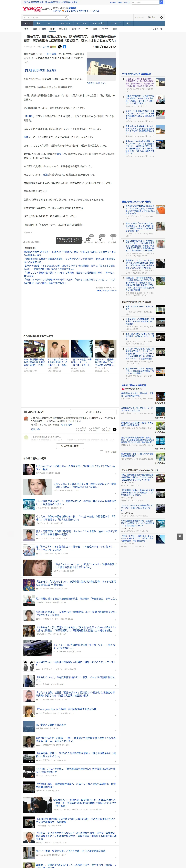Screen dimensions: 186x868
Task: Open the IT category
Action: click(86, 29)
